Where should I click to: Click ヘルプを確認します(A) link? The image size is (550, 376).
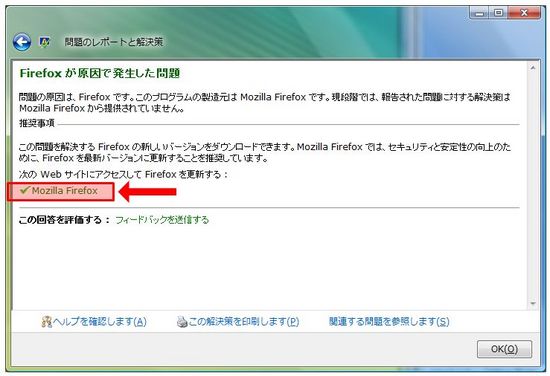click(100, 321)
